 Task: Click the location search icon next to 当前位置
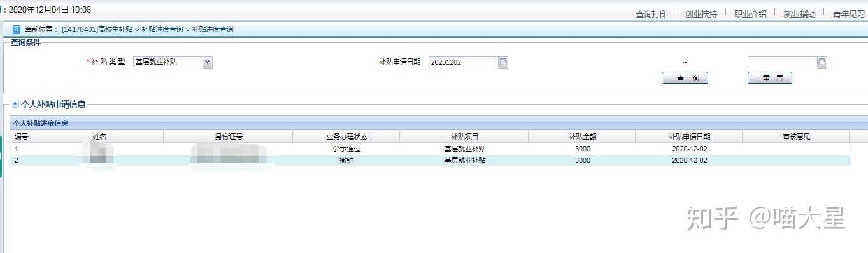pos(17,29)
